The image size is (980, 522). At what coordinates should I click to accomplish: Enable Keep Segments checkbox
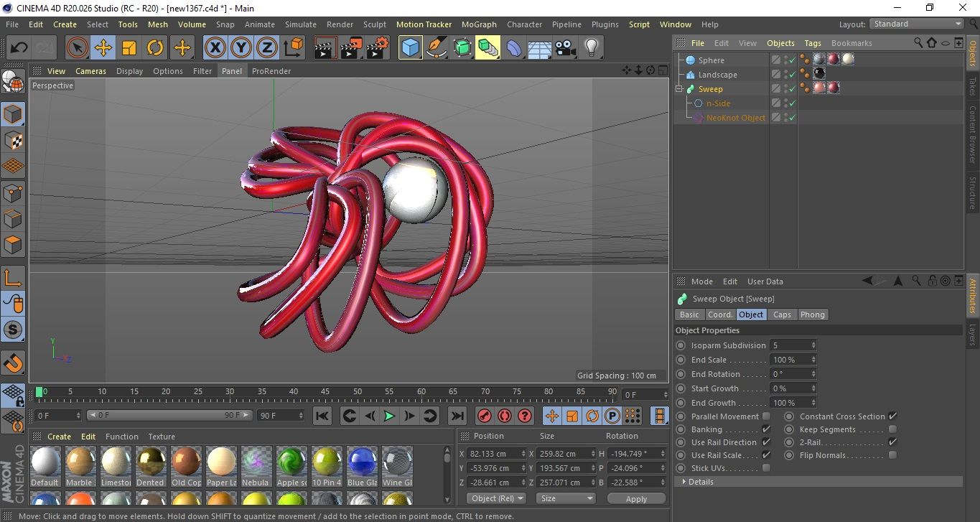[892, 429]
